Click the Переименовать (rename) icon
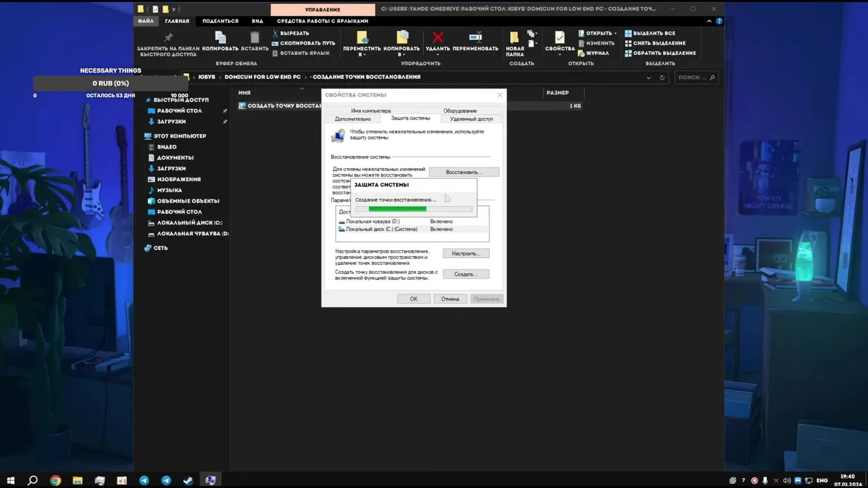Image resolution: width=868 pixels, height=488 pixels. [x=475, y=37]
